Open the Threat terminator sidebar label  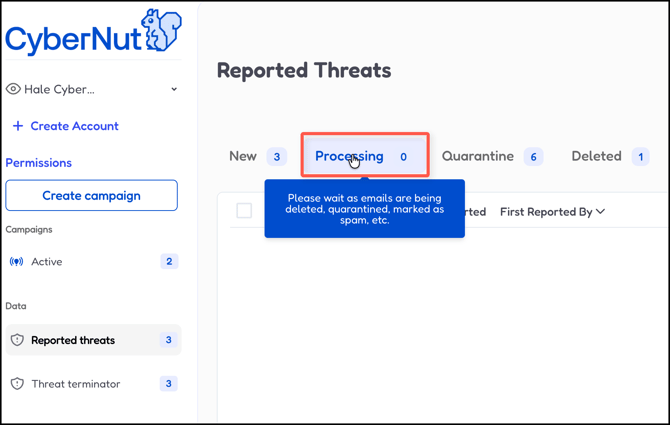(76, 384)
